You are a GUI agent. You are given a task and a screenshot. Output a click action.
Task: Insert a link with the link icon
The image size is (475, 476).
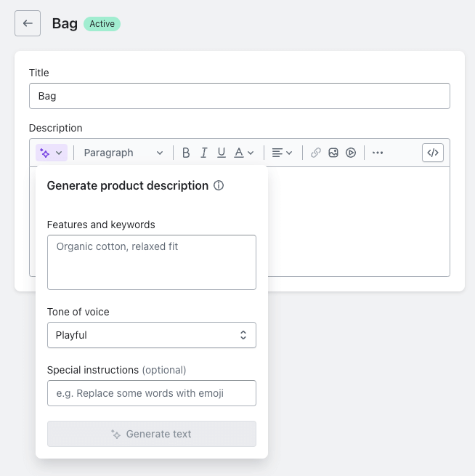click(x=316, y=153)
